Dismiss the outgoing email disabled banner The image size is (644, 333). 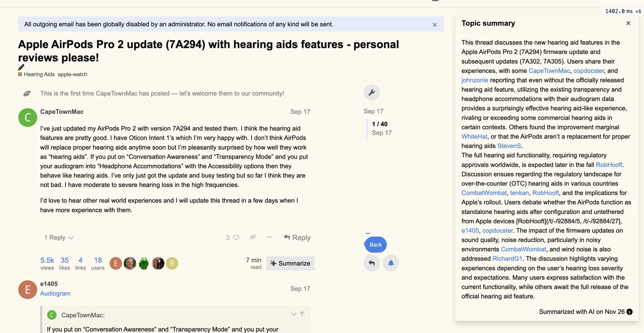point(434,25)
